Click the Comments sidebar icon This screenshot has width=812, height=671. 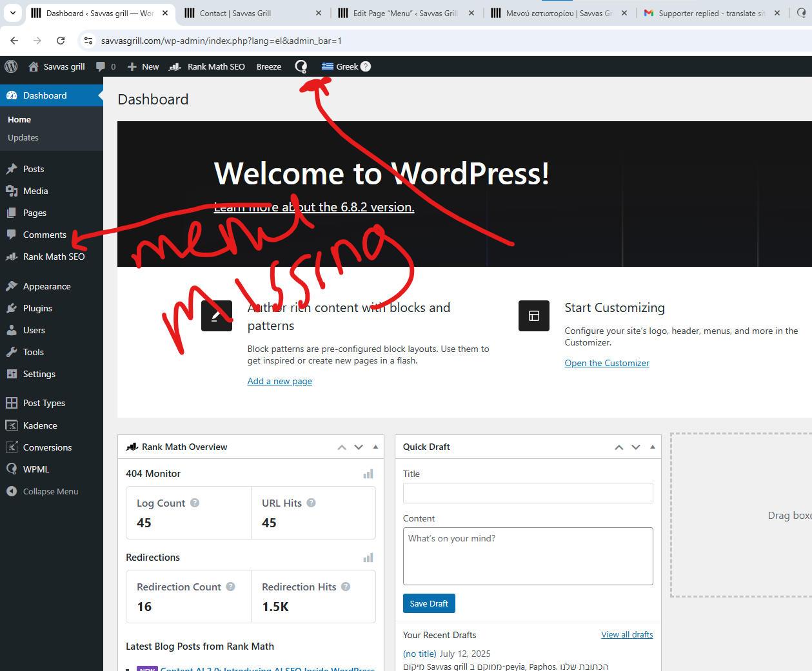tap(12, 235)
